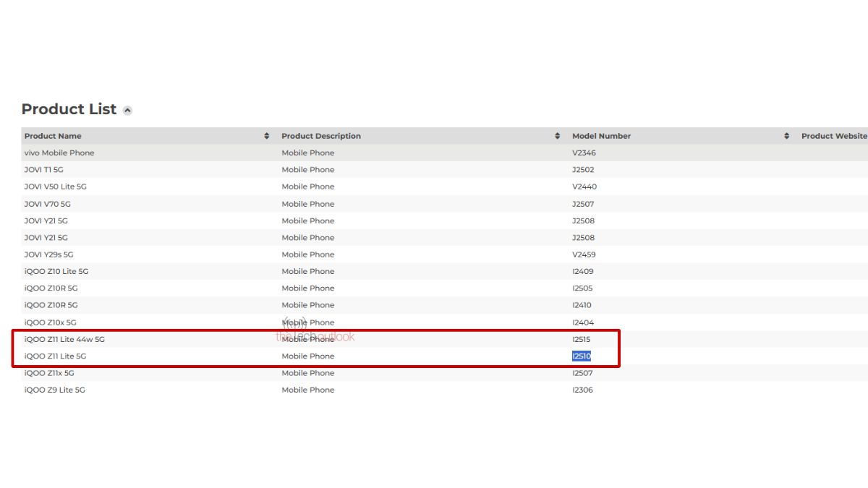Select the JOVI Y29s 5G product name
868x488 pixels.
pyautogui.click(x=48, y=254)
